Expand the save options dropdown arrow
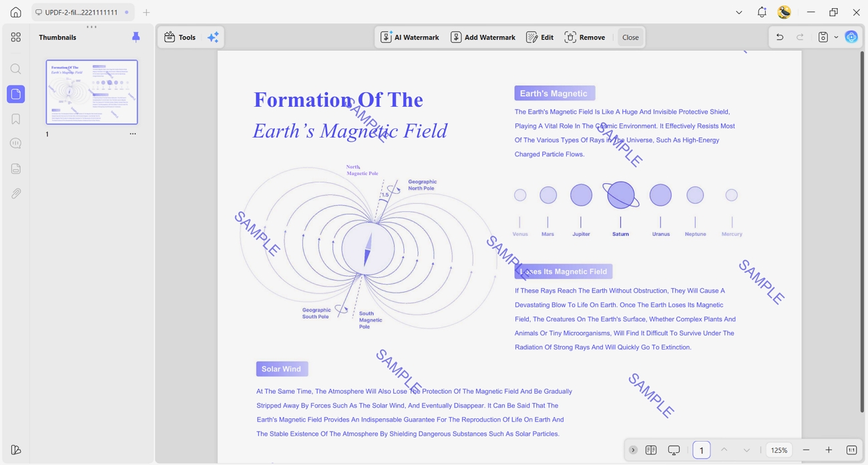 [836, 37]
